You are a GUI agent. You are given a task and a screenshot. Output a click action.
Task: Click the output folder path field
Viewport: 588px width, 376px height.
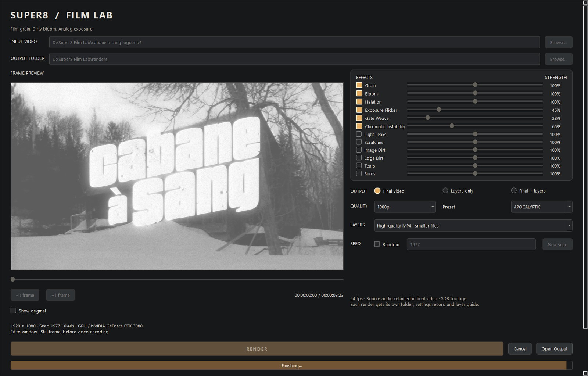(x=294, y=59)
